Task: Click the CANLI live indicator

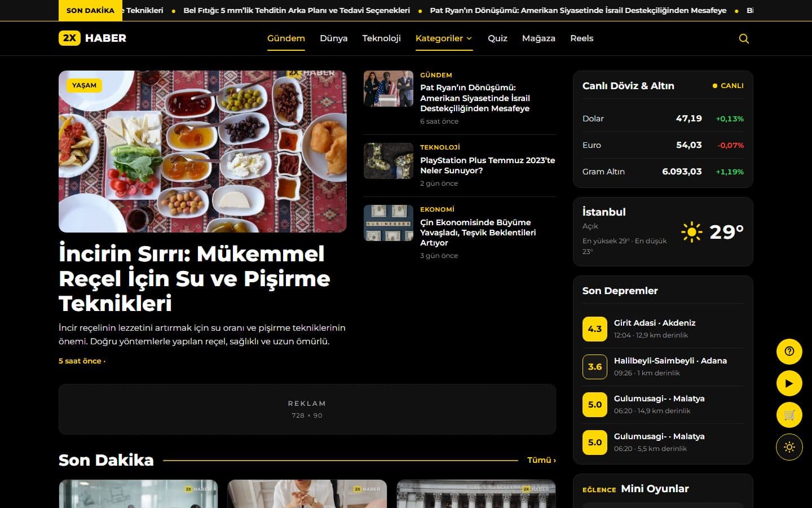Action: point(728,86)
